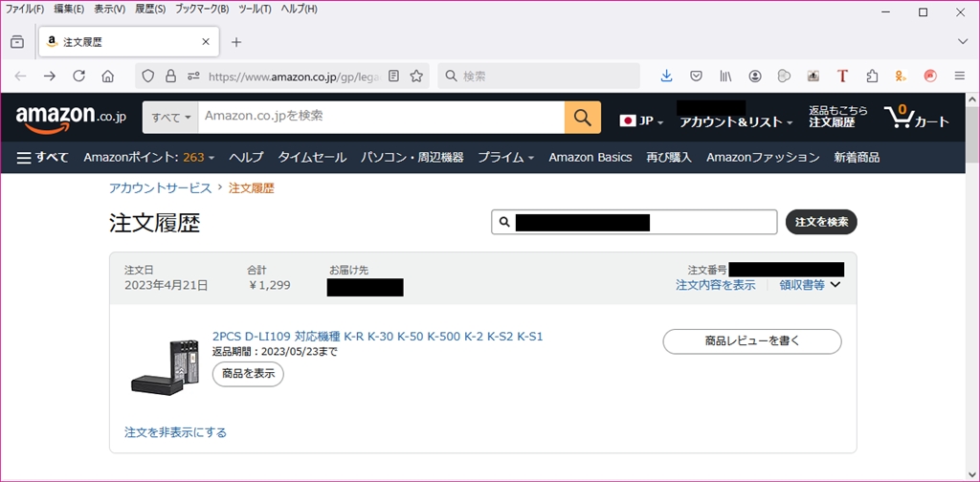
Task: Open the すべて hamburger side menu
Action: (42, 158)
